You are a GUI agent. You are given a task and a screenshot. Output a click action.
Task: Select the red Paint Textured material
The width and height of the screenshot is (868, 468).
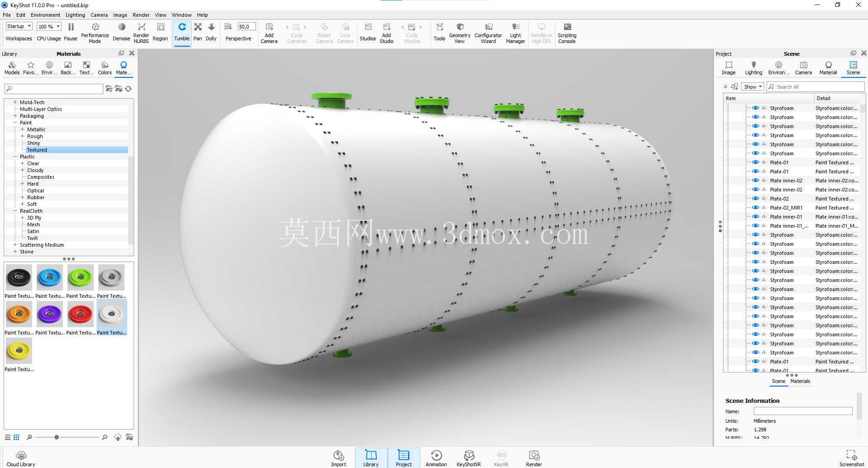coord(81,318)
